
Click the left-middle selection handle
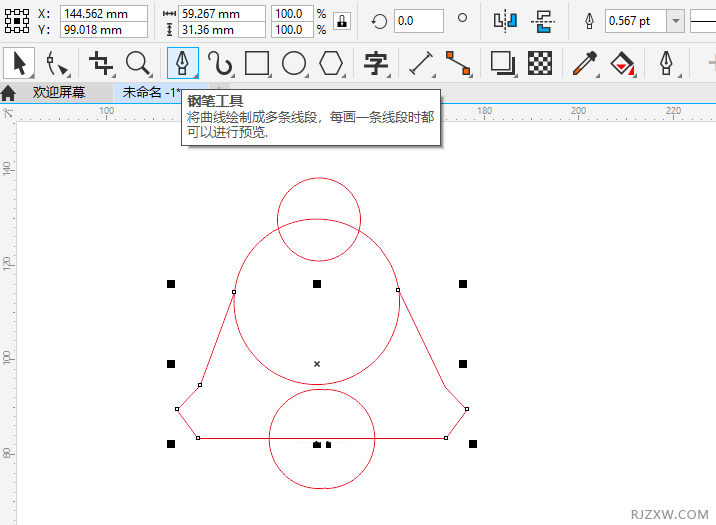coord(171,364)
